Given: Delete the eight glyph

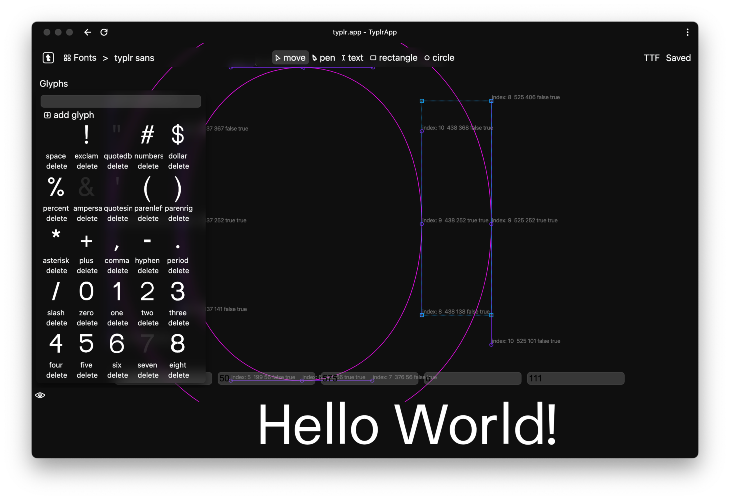Looking at the screenshot, I should pyautogui.click(x=179, y=375).
